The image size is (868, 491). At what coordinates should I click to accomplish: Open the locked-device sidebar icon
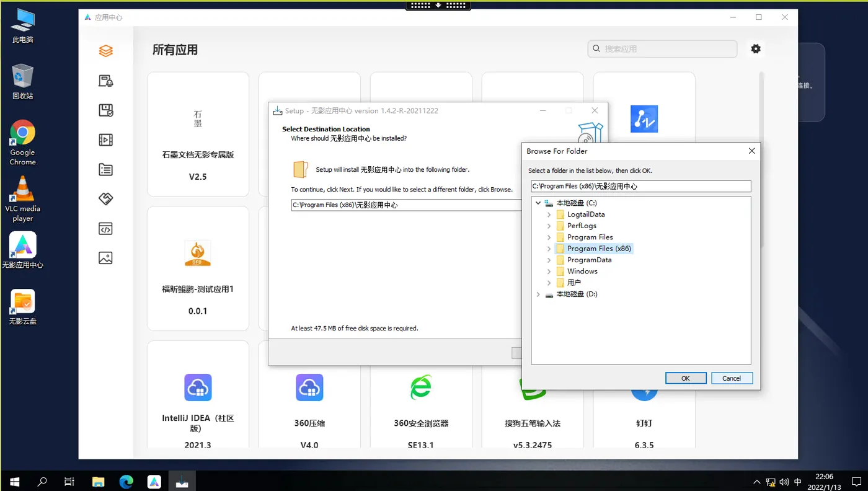106,81
